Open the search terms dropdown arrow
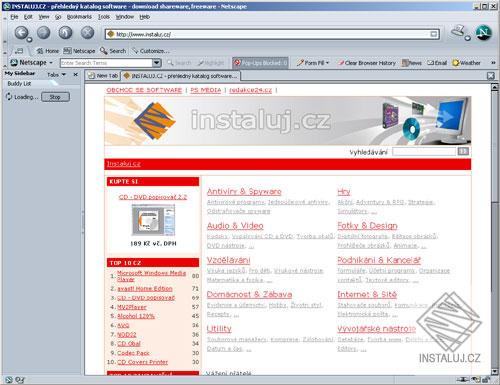Screen dimensions: 500x385 tap(157, 63)
